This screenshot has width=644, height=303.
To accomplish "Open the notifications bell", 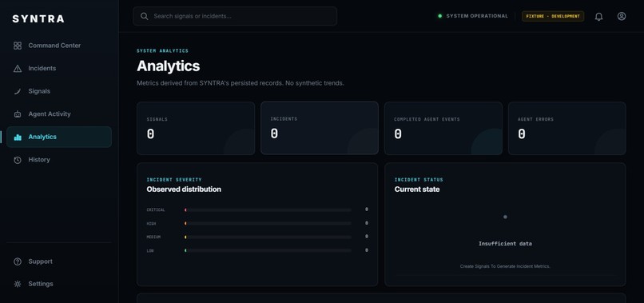I will click(x=598, y=17).
